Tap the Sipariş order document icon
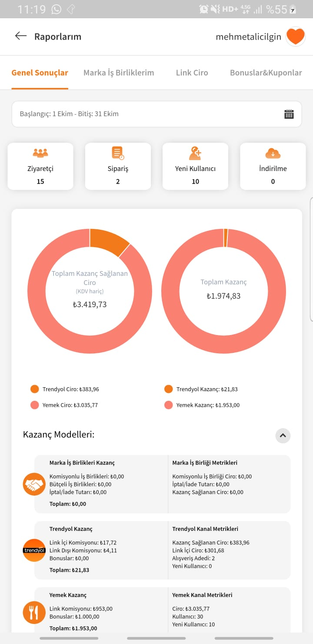The image size is (313, 644). click(x=118, y=153)
